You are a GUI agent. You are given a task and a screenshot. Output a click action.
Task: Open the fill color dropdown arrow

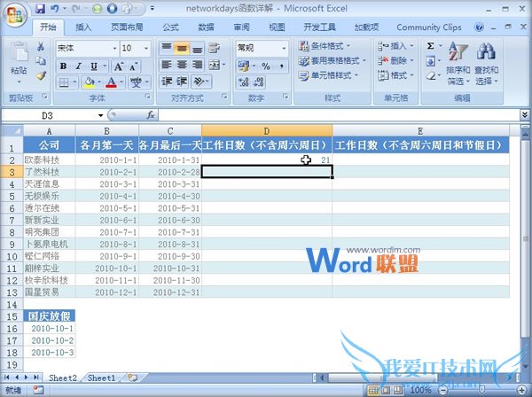tap(99, 82)
